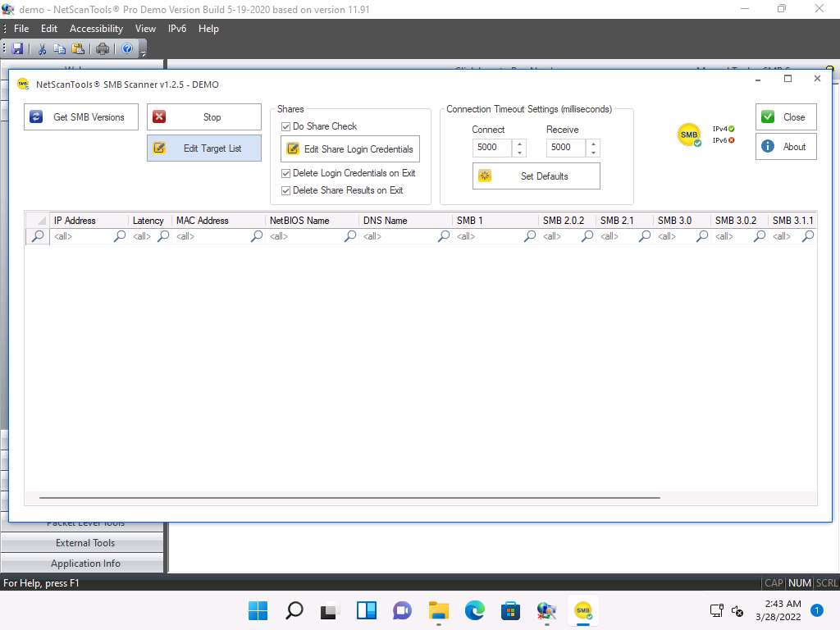The height and width of the screenshot is (630, 840).
Task: Open the IPv6 menu
Action: (x=176, y=29)
